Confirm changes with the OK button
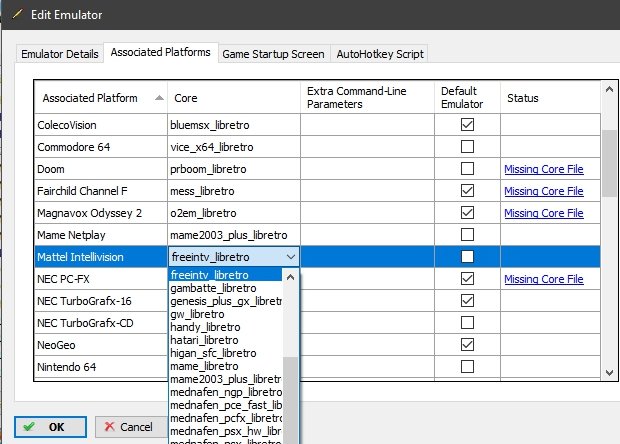 pos(50,427)
